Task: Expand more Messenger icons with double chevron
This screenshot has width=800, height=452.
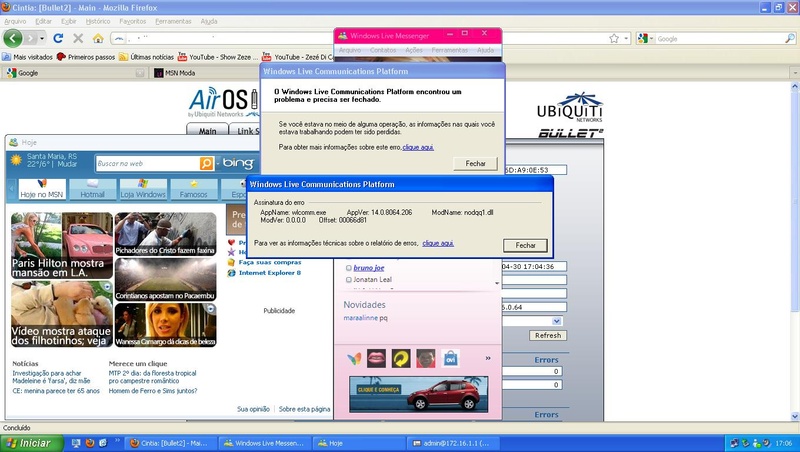Action: click(x=488, y=358)
